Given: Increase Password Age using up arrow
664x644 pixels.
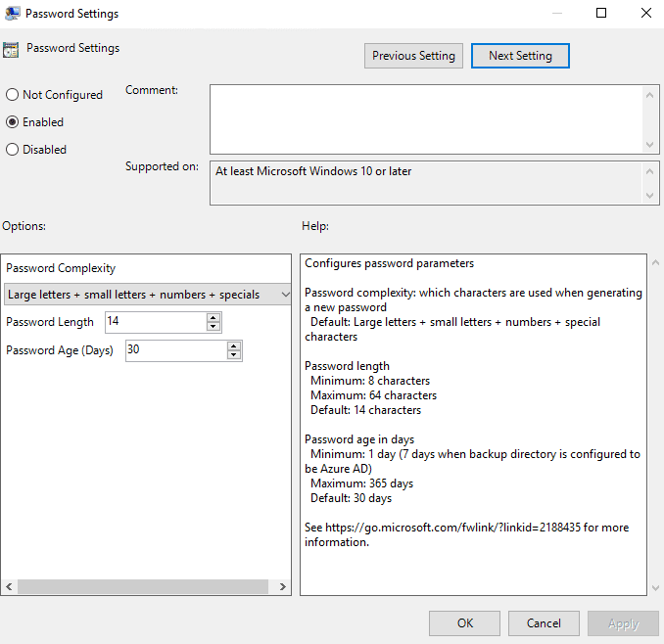Looking at the screenshot, I should point(234,345).
